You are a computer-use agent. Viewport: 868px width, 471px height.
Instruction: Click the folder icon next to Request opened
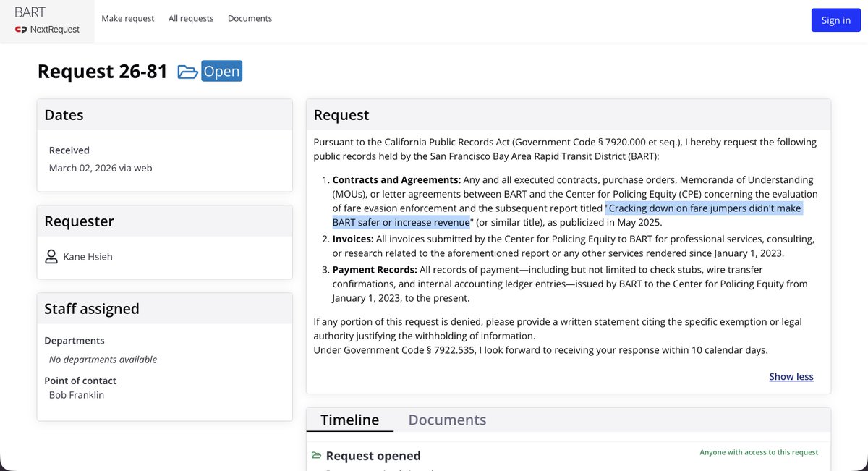[316, 455]
